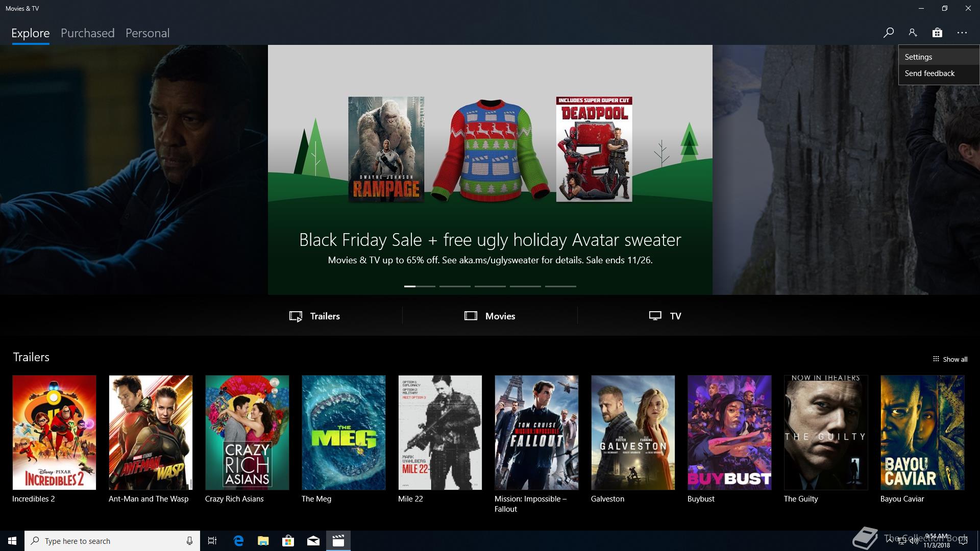Image resolution: width=980 pixels, height=551 pixels.
Task: Open the search magnifier icon
Action: tap(888, 33)
